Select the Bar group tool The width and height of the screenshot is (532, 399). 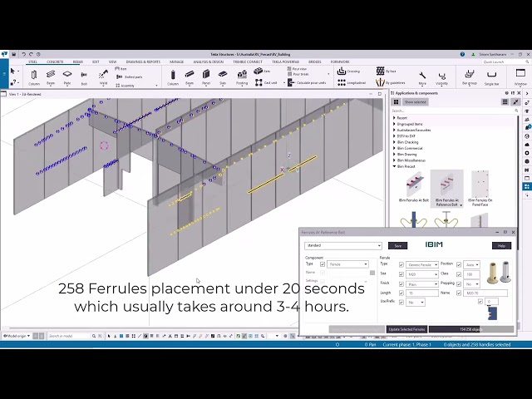click(469, 77)
